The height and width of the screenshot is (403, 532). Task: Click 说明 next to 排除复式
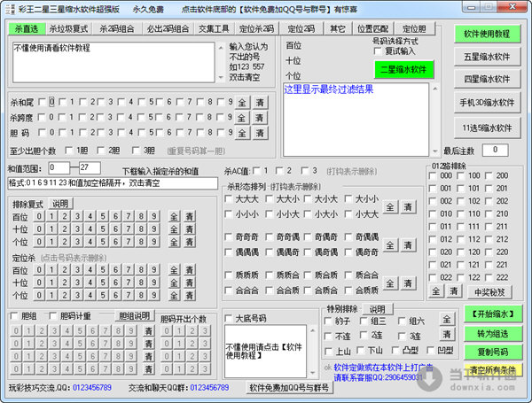[60, 204]
